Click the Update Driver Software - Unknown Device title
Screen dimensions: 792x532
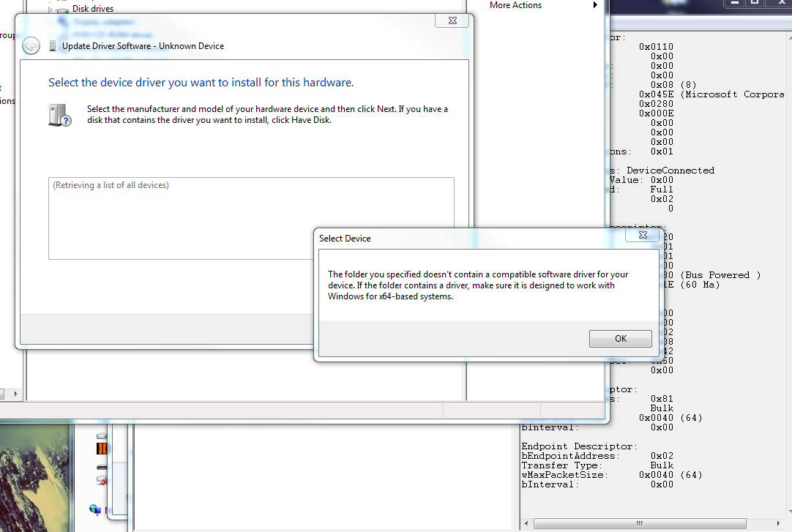tap(143, 46)
